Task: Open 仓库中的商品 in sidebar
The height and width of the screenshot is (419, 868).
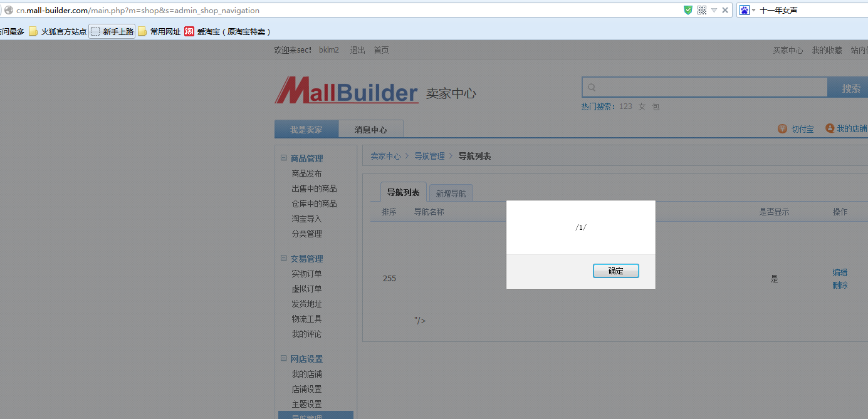Action: point(314,204)
